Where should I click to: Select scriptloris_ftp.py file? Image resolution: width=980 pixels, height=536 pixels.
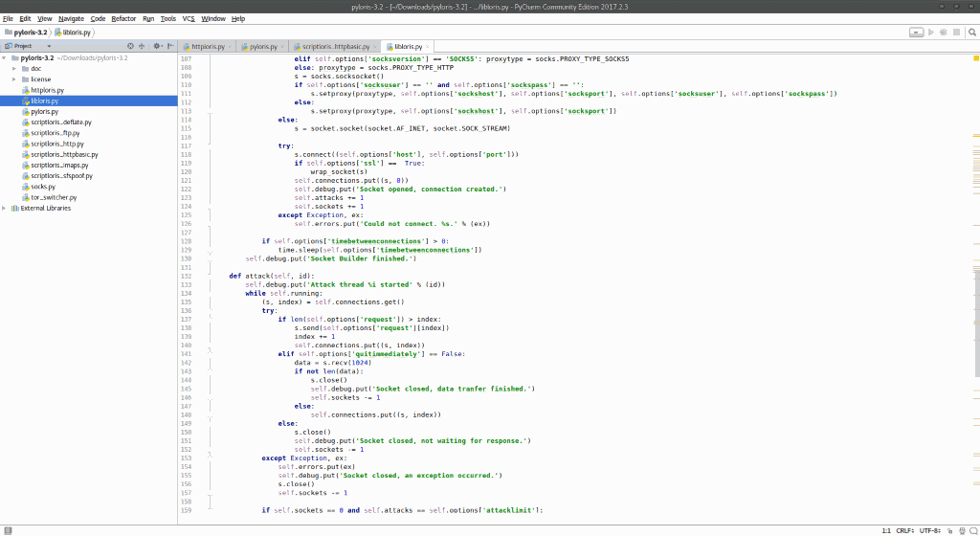point(55,132)
